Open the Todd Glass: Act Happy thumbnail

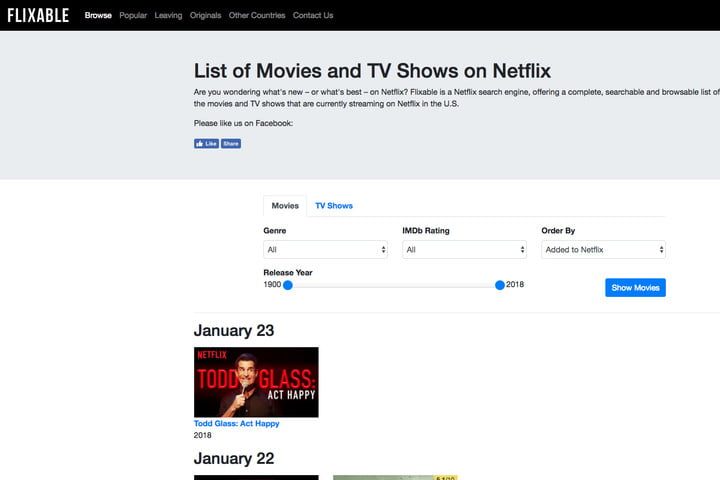[x=256, y=382]
